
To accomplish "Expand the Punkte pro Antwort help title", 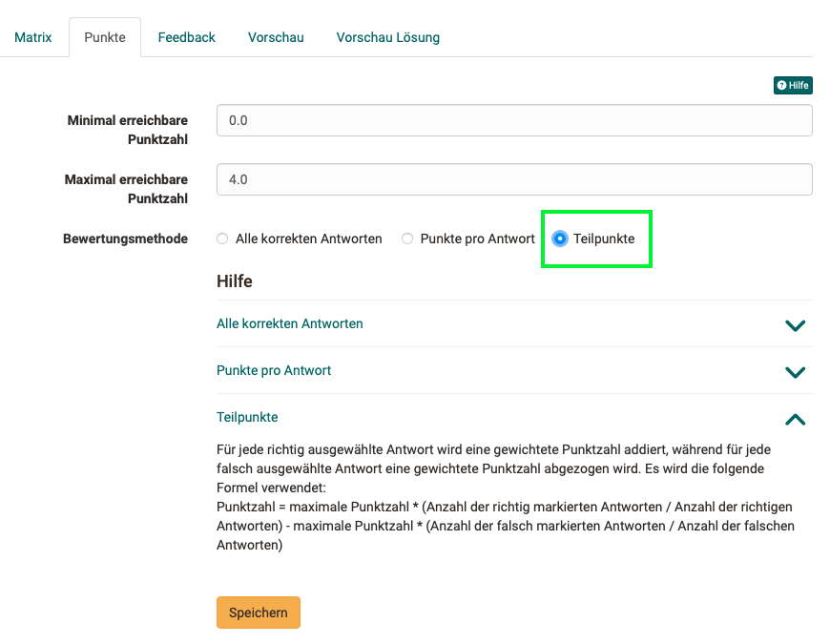I will point(274,370).
